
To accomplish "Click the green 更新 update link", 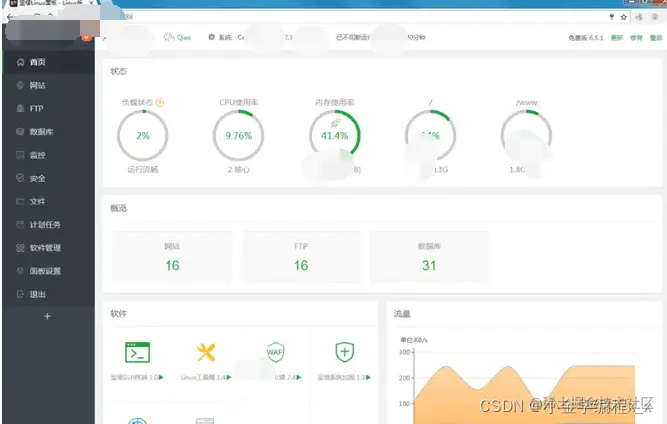I will [617, 38].
